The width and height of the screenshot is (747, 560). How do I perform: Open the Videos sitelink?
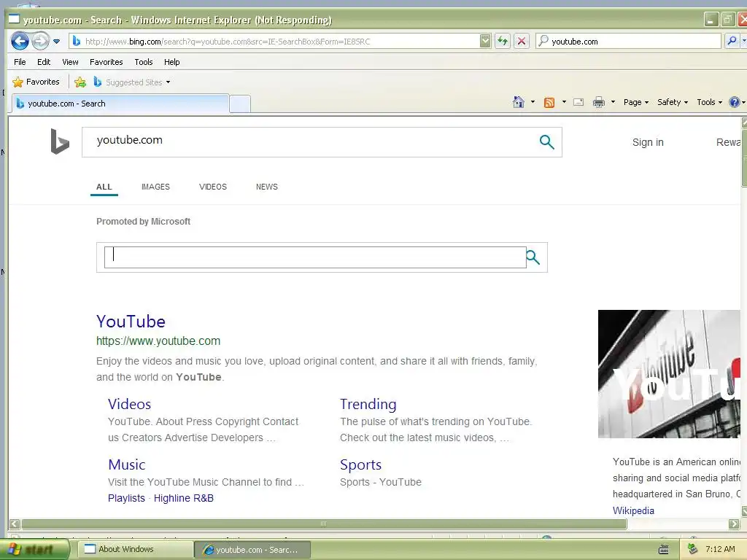pyautogui.click(x=129, y=404)
